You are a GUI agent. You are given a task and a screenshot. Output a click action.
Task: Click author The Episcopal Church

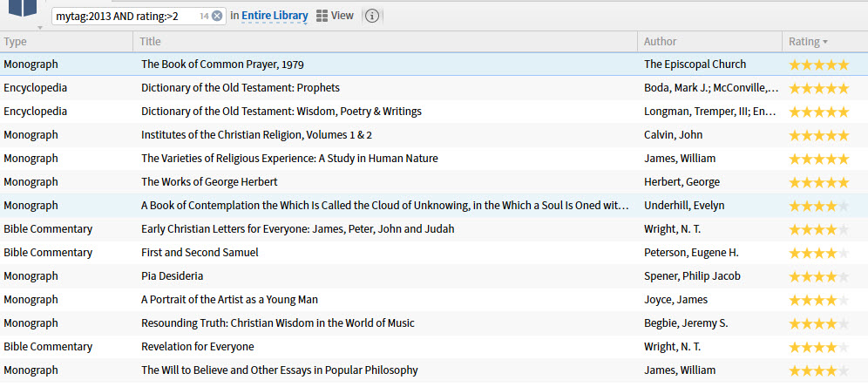(695, 64)
